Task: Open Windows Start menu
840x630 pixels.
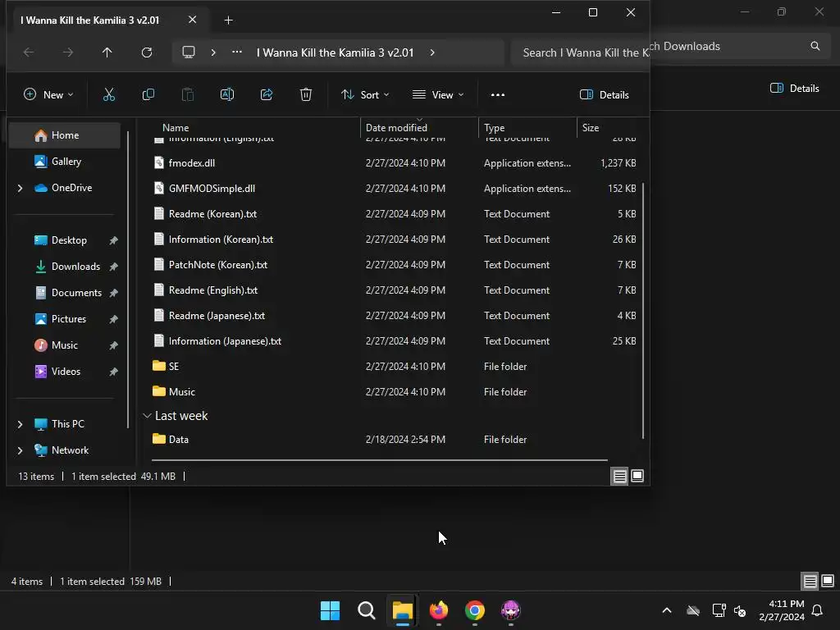Action: coord(330,610)
